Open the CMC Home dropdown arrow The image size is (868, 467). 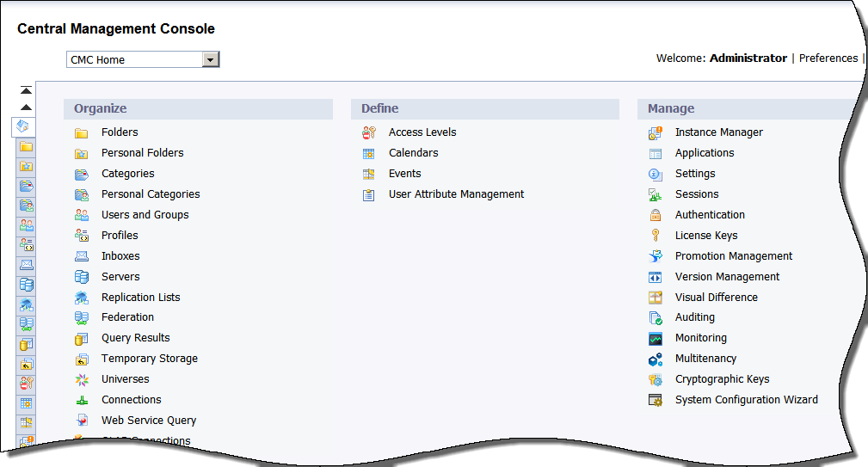[x=211, y=59]
